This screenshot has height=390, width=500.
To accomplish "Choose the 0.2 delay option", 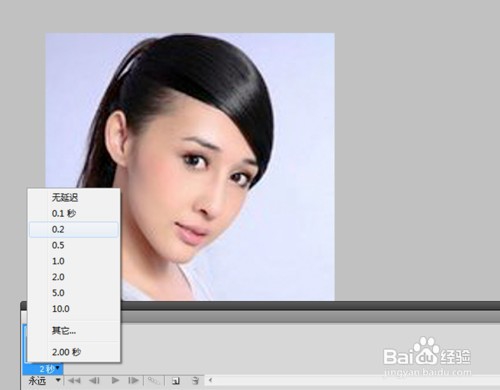I will click(x=74, y=229).
